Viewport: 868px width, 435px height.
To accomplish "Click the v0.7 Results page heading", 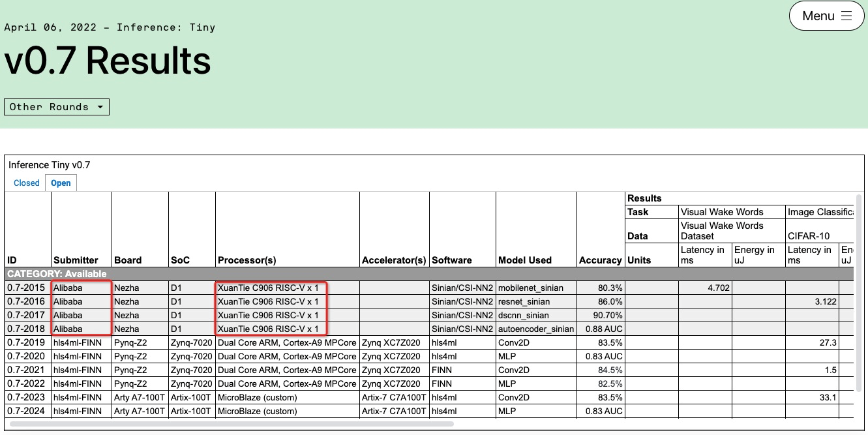I will (108, 61).
